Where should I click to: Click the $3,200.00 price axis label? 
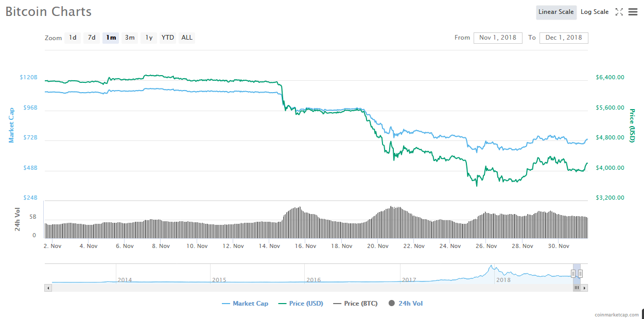click(x=610, y=198)
